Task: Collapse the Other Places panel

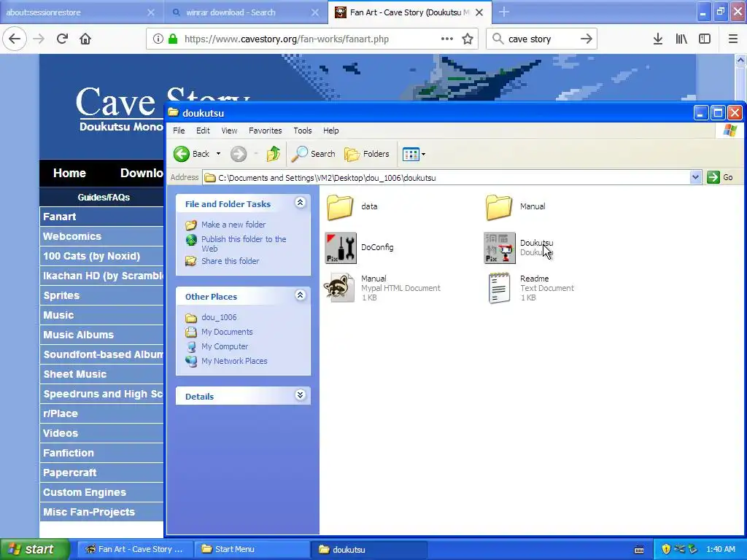Action: click(300, 295)
